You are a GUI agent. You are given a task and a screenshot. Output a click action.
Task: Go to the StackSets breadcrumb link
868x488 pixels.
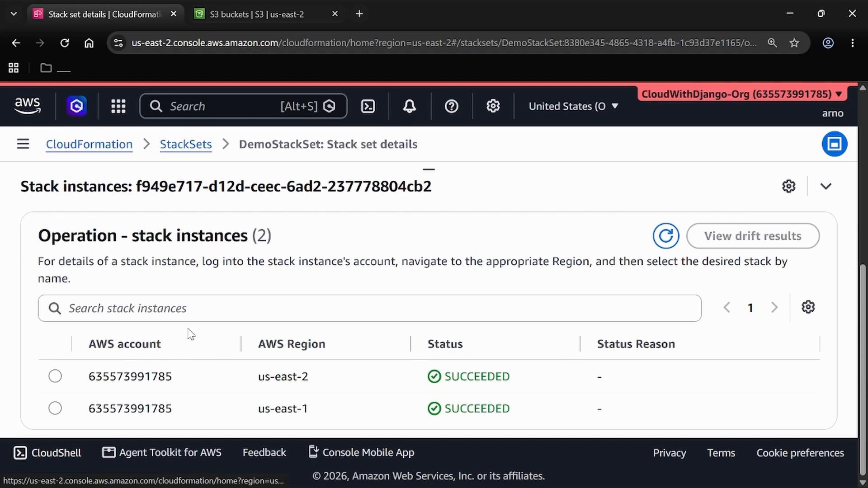pos(186,144)
